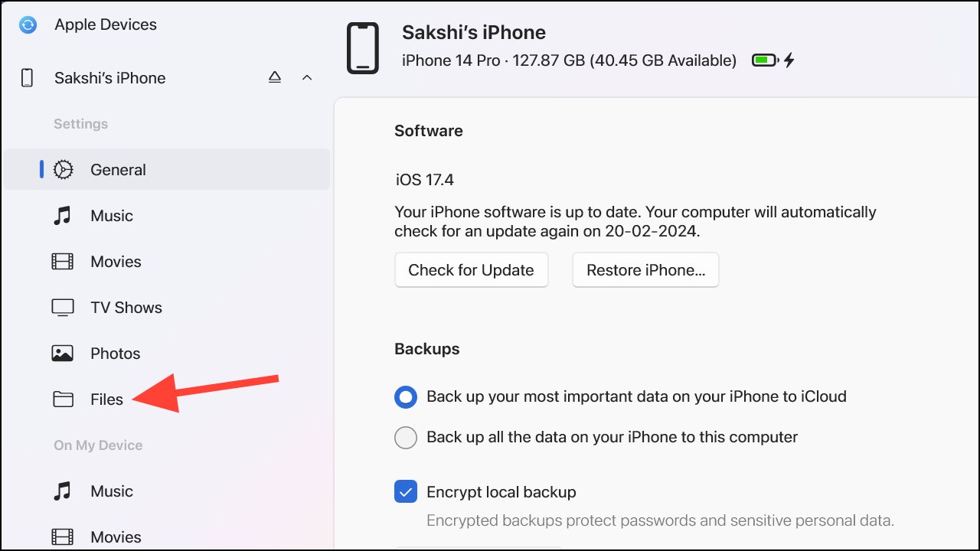Image resolution: width=980 pixels, height=551 pixels.
Task: Click the iPhone device outline icon
Action: click(362, 48)
